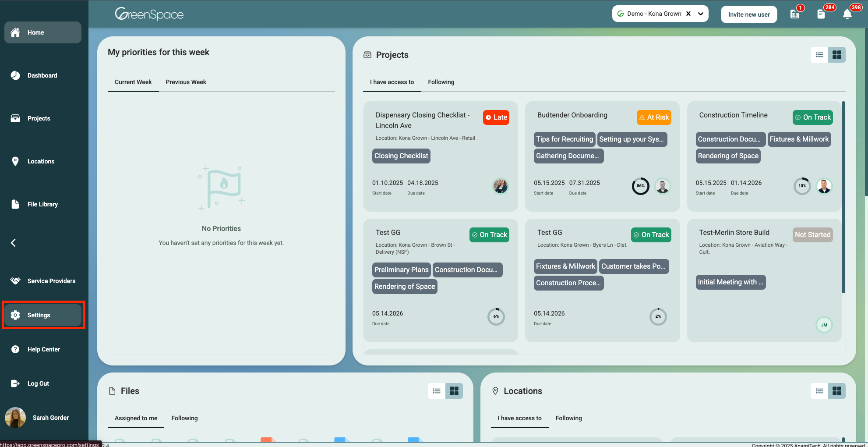Open the trash icon with badge 1
The image size is (868, 447).
[795, 14]
